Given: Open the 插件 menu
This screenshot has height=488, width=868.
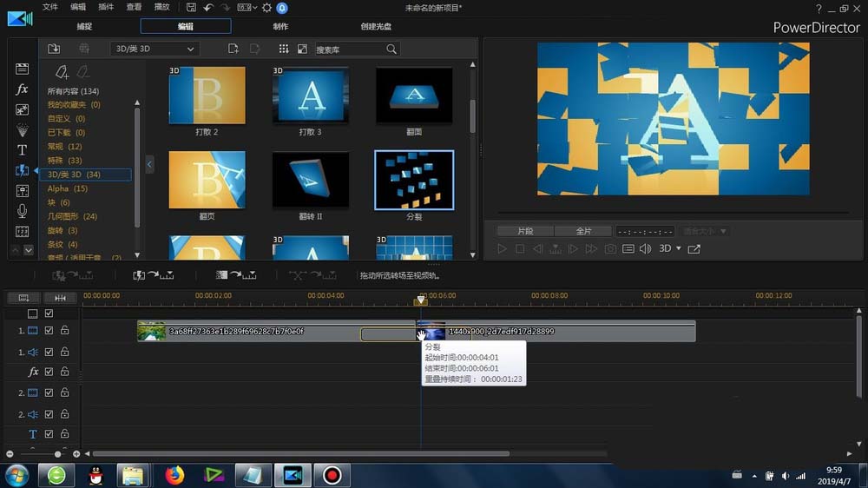Looking at the screenshot, I should 106,7.
